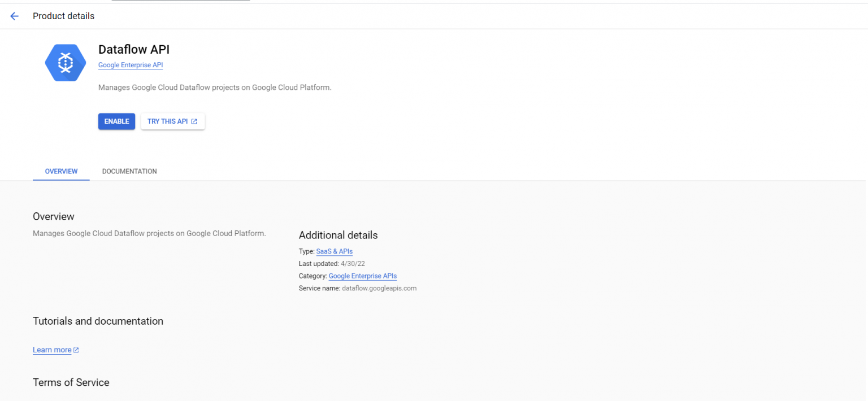Follow the SaaS & APIs type link
The height and width of the screenshot is (401, 868).
click(334, 251)
